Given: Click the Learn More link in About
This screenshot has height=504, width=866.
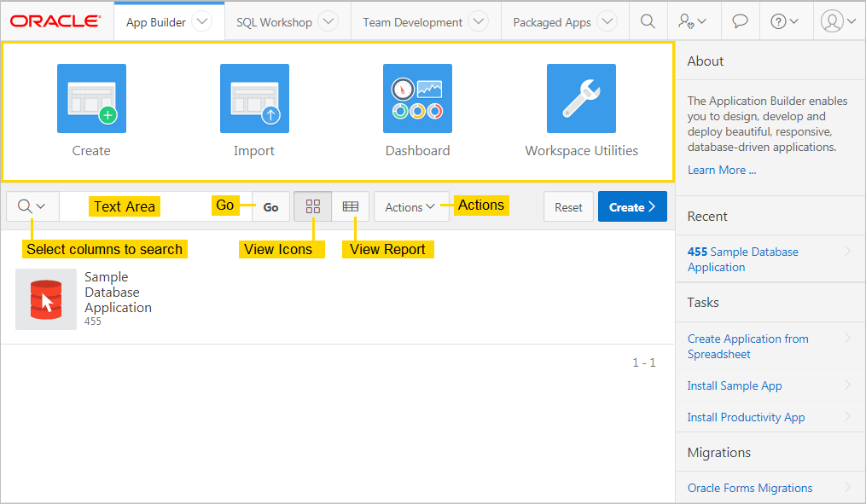Looking at the screenshot, I should (x=721, y=169).
